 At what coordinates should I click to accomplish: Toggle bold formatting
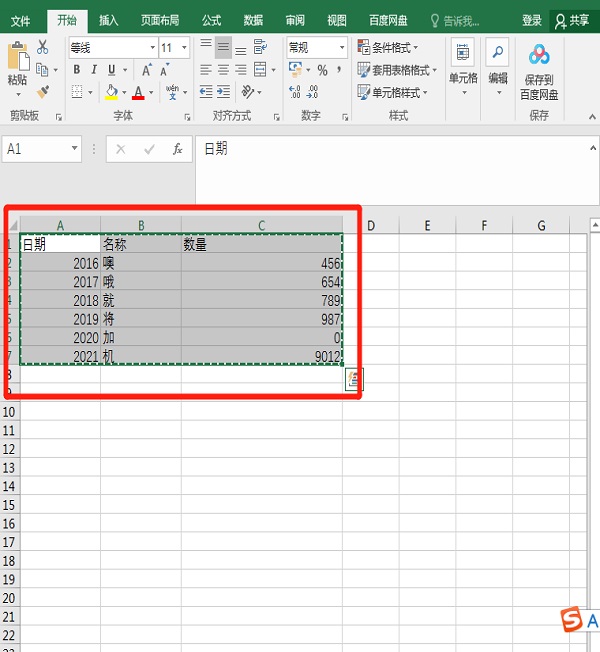coord(77,70)
